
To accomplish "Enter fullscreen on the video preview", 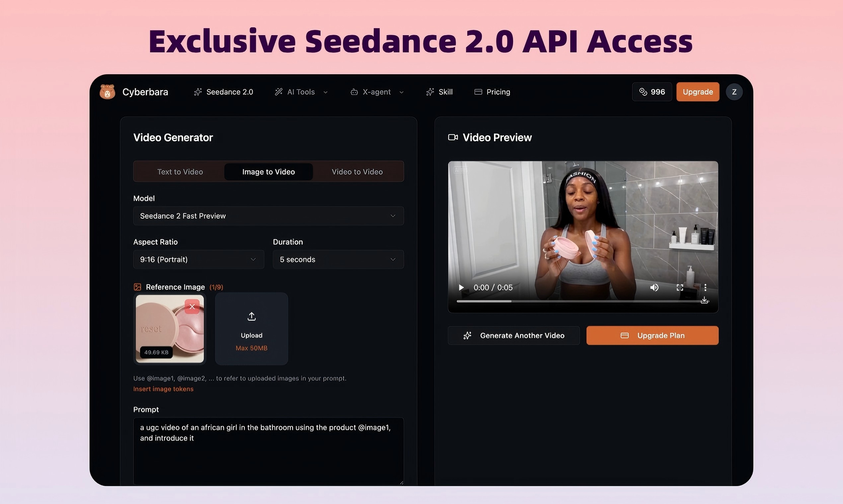I will point(680,287).
